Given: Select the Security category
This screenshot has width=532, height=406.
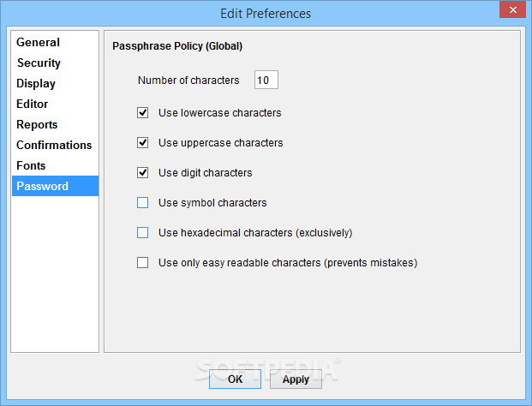Looking at the screenshot, I should pyautogui.click(x=39, y=63).
